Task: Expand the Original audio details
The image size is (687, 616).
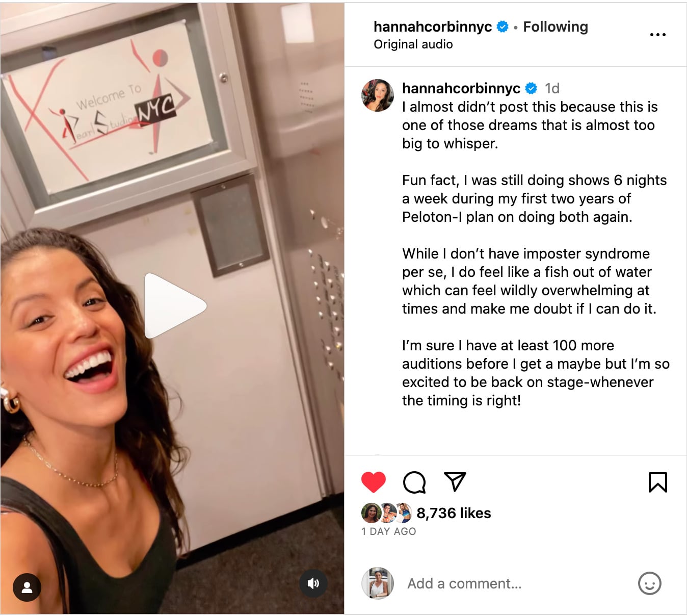Action: [412, 44]
